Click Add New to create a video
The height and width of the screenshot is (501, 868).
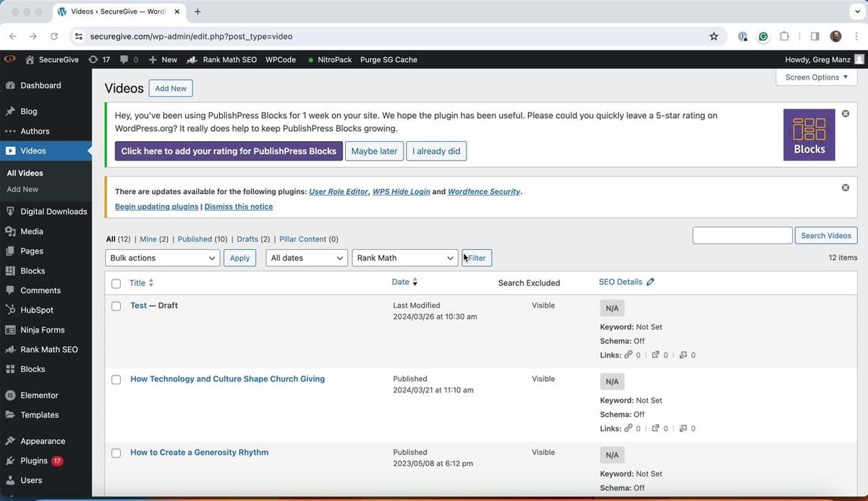(170, 88)
